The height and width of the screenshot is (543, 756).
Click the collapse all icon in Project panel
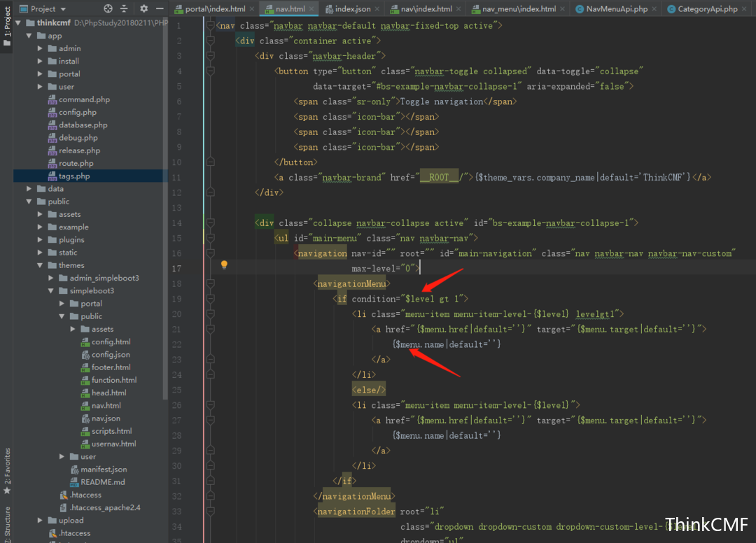124,8
